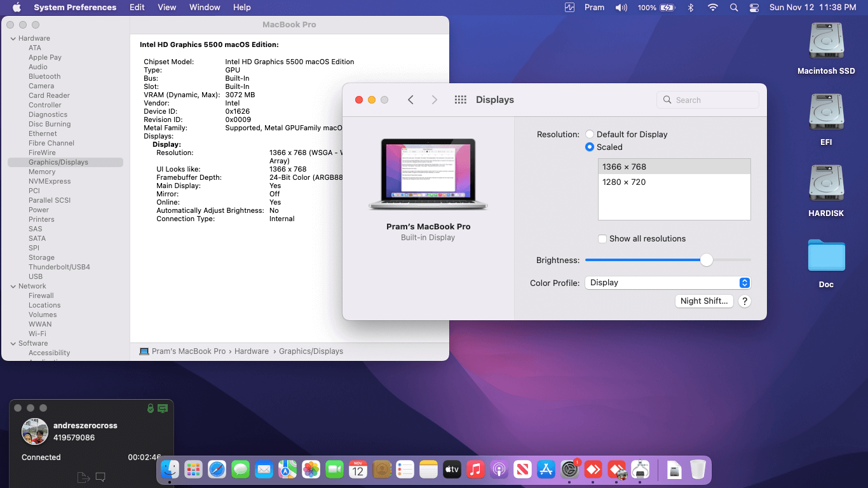Viewport: 868px width, 488px height.
Task: Select the 1280 × 720 resolution
Action: pos(624,182)
